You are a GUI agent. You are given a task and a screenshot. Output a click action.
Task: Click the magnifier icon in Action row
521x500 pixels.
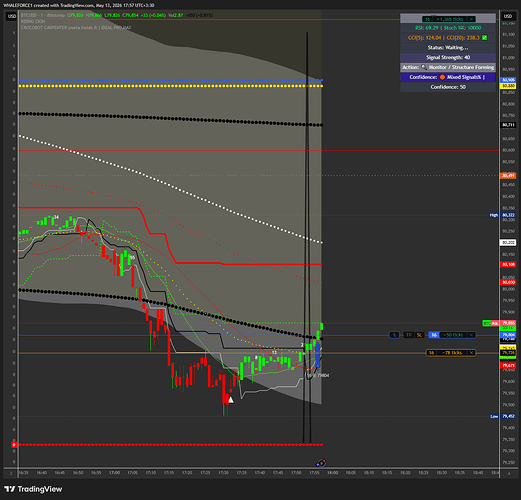[424, 67]
